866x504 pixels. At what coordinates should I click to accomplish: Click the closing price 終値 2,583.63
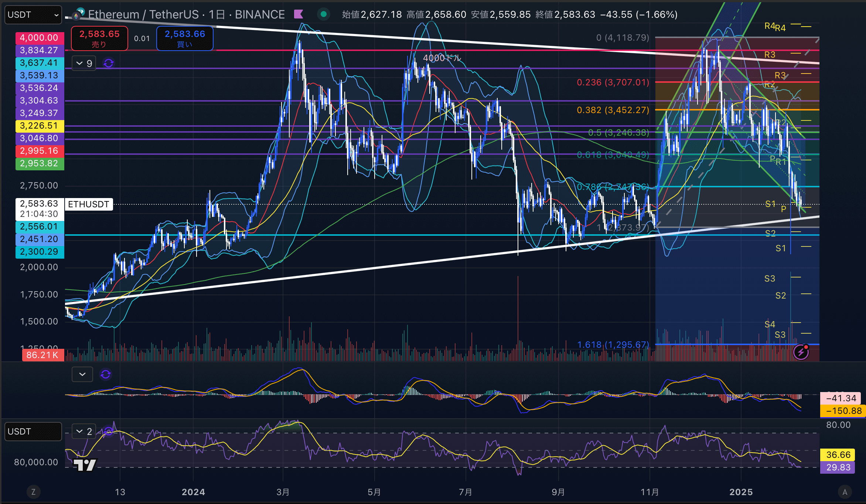(565, 14)
